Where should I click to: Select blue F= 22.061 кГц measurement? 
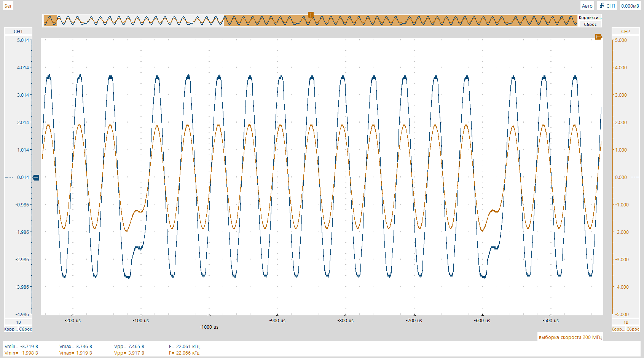pyautogui.click(x=184, y=346)
